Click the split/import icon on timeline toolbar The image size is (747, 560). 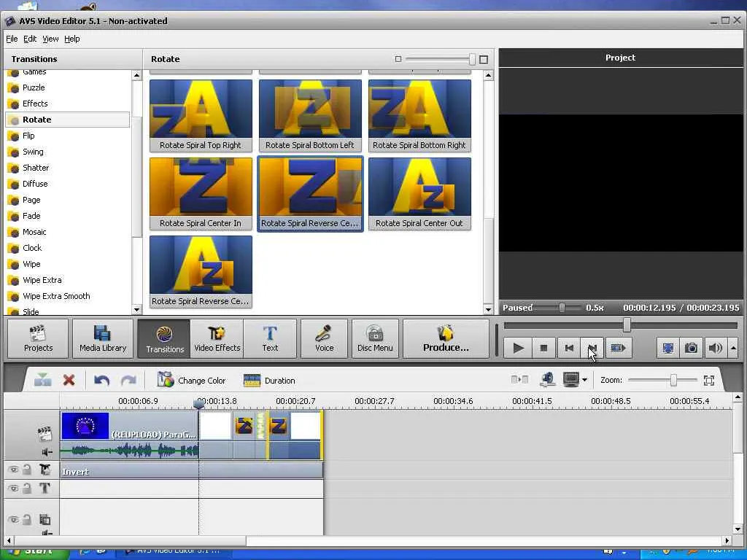click(43, 380)
